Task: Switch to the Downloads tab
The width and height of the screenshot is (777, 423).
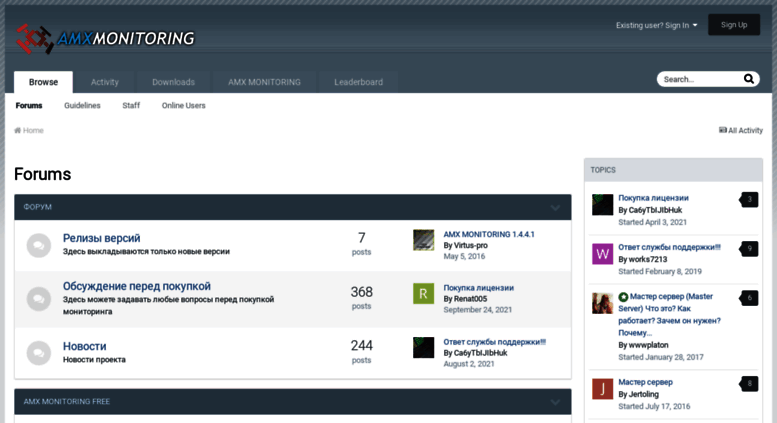Action: click(173, 82)
